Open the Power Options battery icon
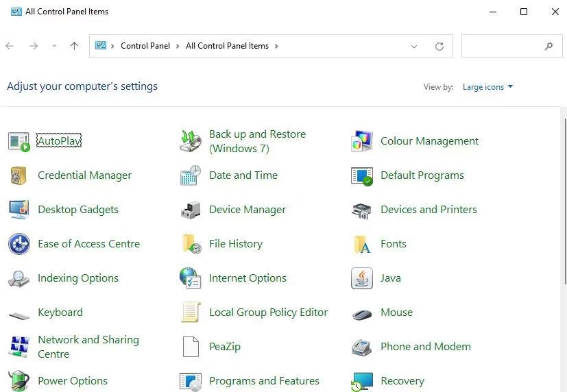567x392 pixels. click(19, 381)
